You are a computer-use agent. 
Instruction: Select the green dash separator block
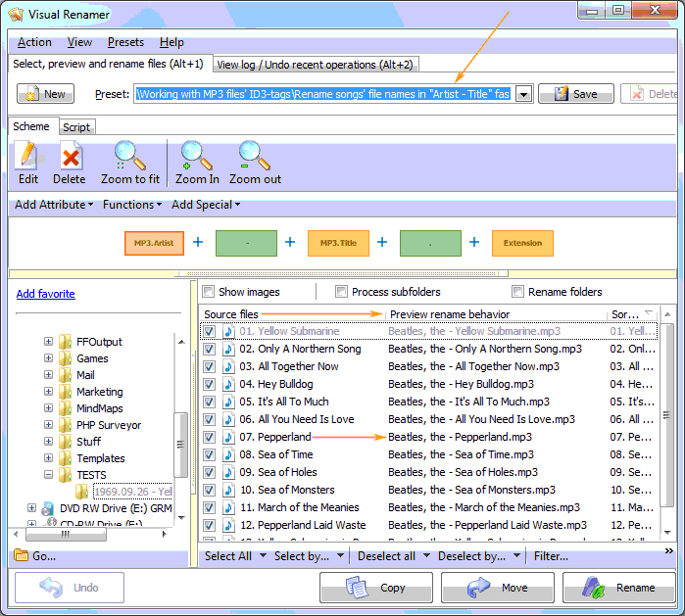click(246, 243)
